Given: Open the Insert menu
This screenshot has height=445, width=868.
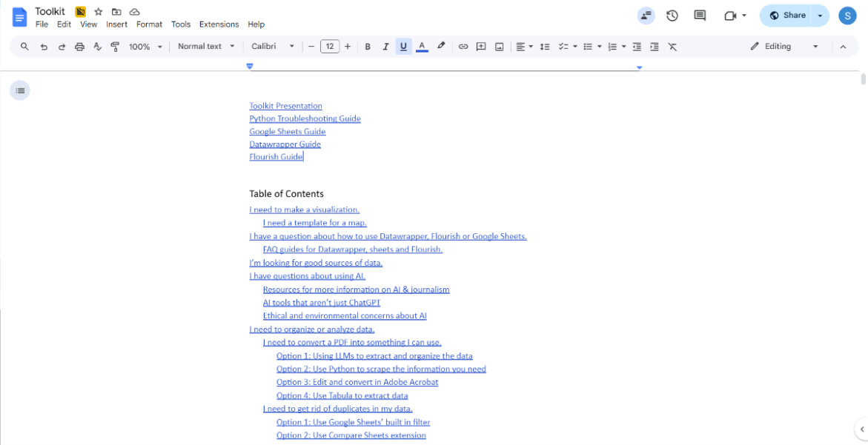Looking at the screenshot, I should (x=117, y=24).
